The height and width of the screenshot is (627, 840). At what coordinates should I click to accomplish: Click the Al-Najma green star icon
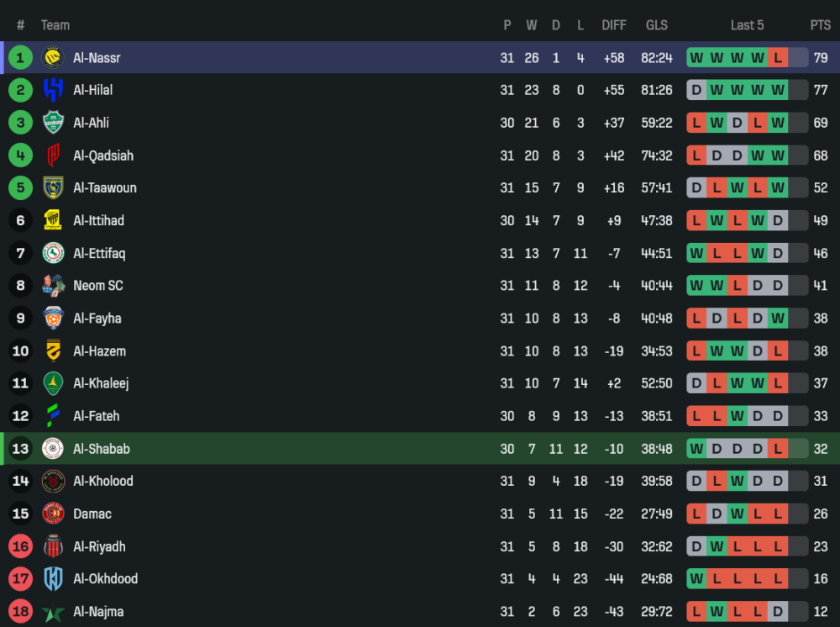click(x=53, y=612)
